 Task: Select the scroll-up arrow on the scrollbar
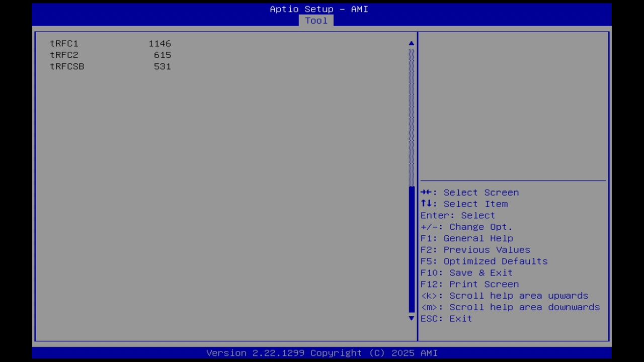[x=411, y=43]
